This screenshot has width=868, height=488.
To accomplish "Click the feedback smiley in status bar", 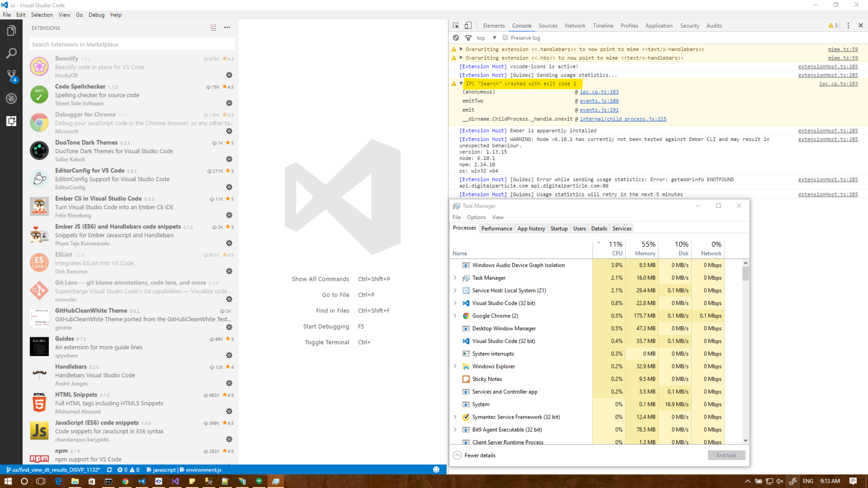I will coord(436,470).
